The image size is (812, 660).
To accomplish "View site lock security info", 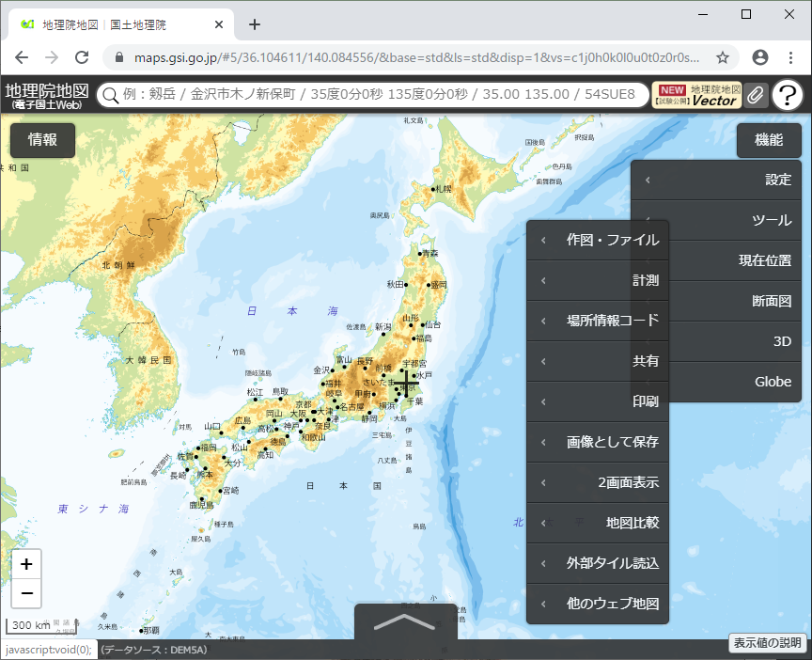I will [119, 57].
